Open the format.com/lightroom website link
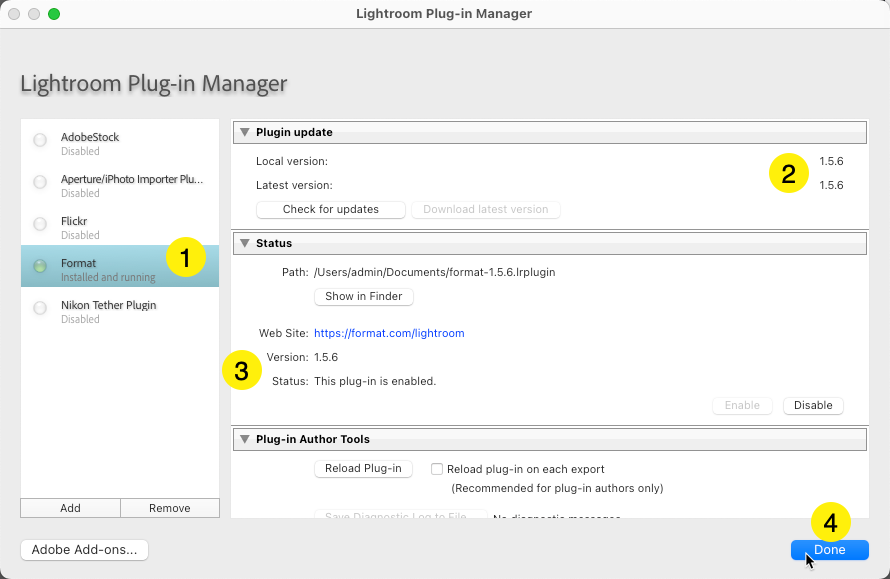Image resolution: width=890 pixels, height=579 pixels. point(389,333)
